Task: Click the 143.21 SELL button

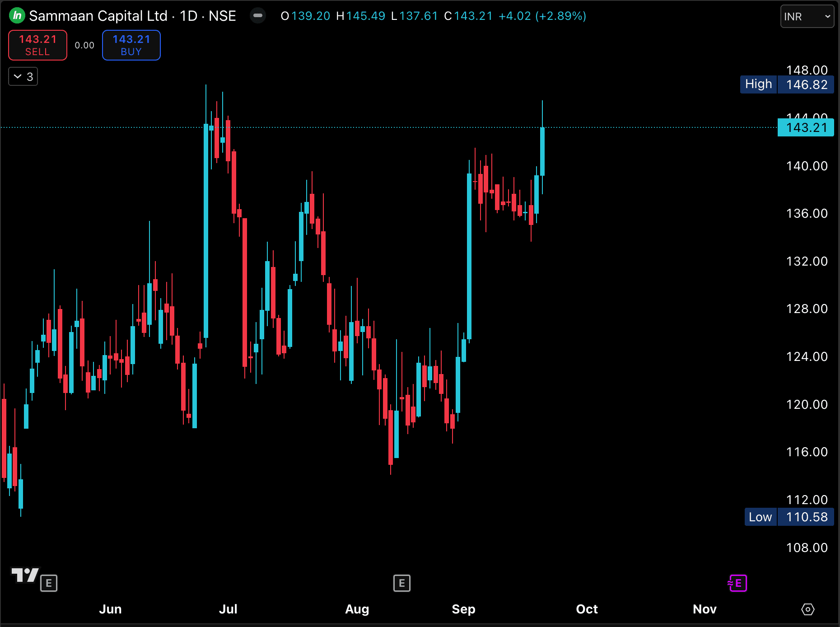Action: 37,45
